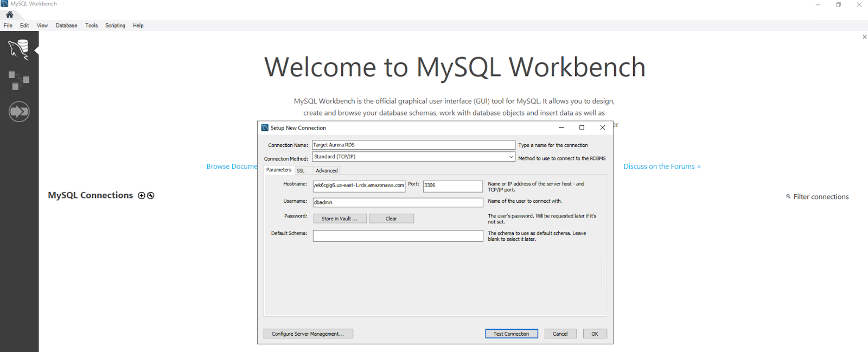
Task: Close the Setup New Connection dialog
Action: coord(602,127)
